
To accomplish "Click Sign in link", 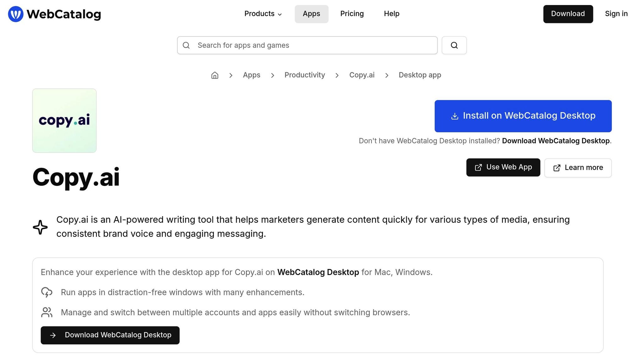I will tap(616, 14).
